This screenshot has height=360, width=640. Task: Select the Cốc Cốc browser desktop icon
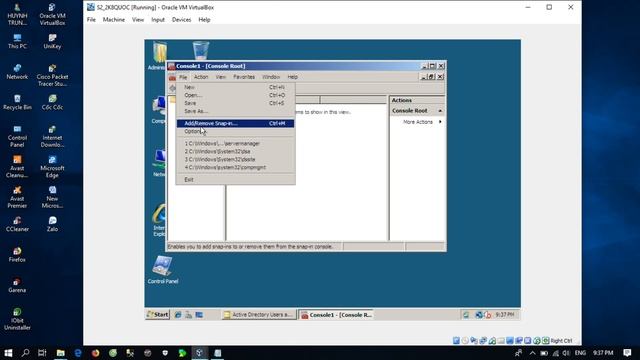tap(52, 102)
